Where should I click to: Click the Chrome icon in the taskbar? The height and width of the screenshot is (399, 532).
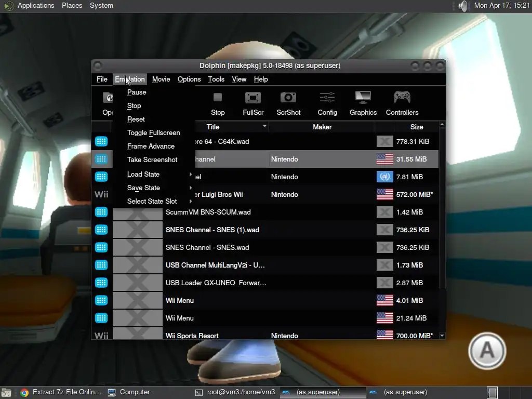(x=24, y=393)
